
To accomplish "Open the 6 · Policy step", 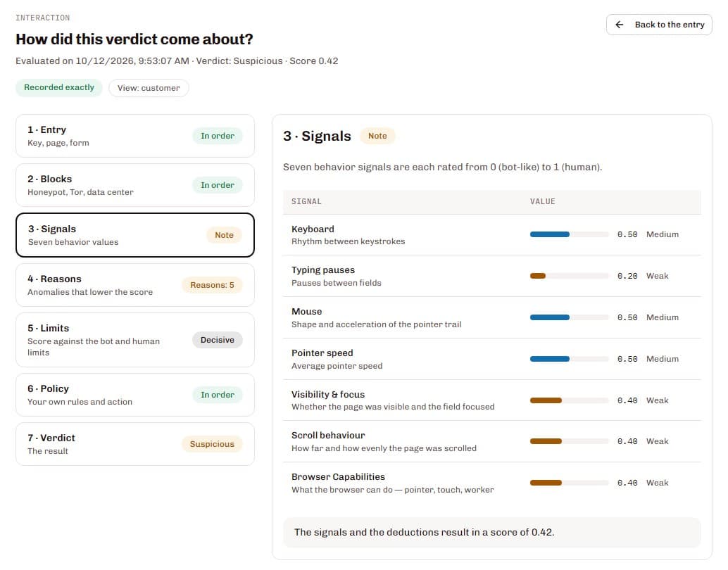I will (135, 395).
